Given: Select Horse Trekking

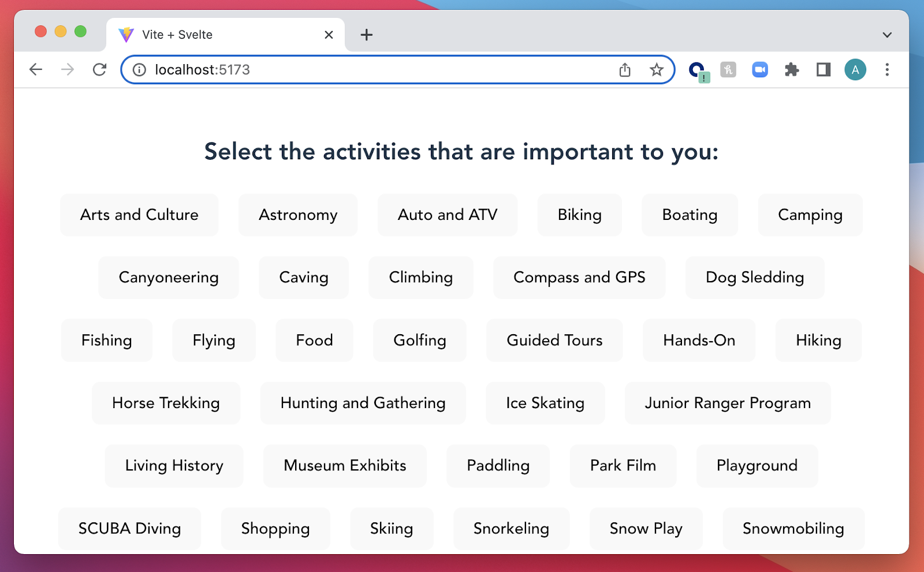Looking at the screenshot, I should click(x=166, y=403).
